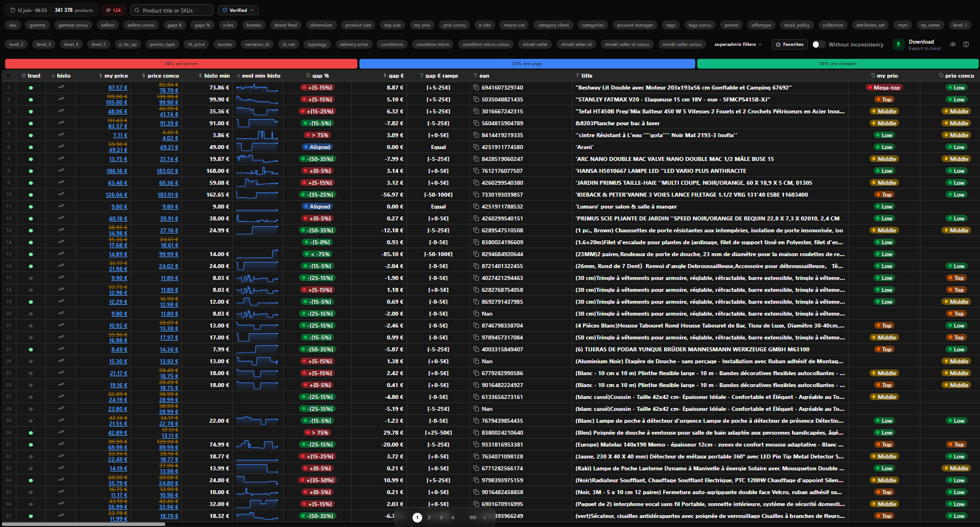Screen dimensions: 980x527
Task: Click the Mega-top priority badge in row 1
Action: [883, 88]
